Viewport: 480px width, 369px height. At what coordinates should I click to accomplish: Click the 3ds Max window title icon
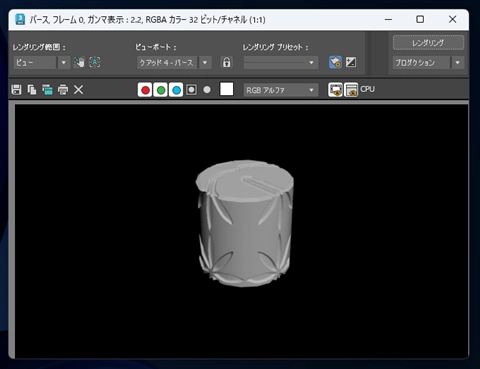click(20, 19)
